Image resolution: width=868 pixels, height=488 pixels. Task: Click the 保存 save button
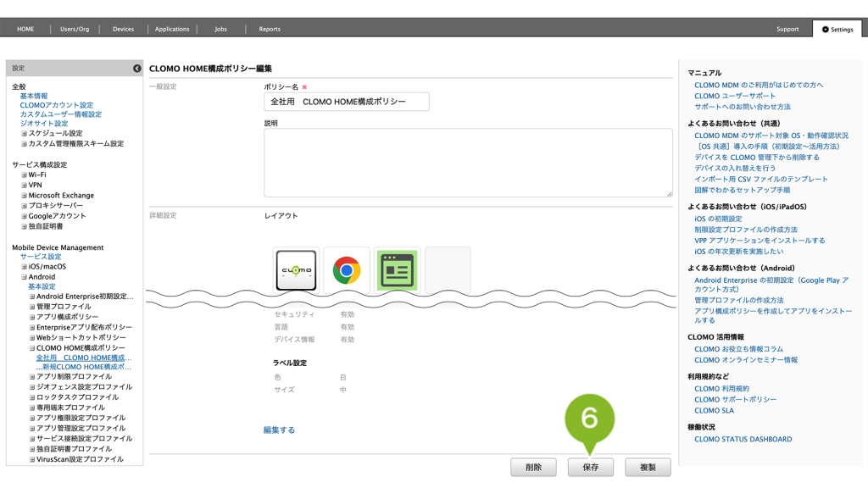(x=590, y=467)
